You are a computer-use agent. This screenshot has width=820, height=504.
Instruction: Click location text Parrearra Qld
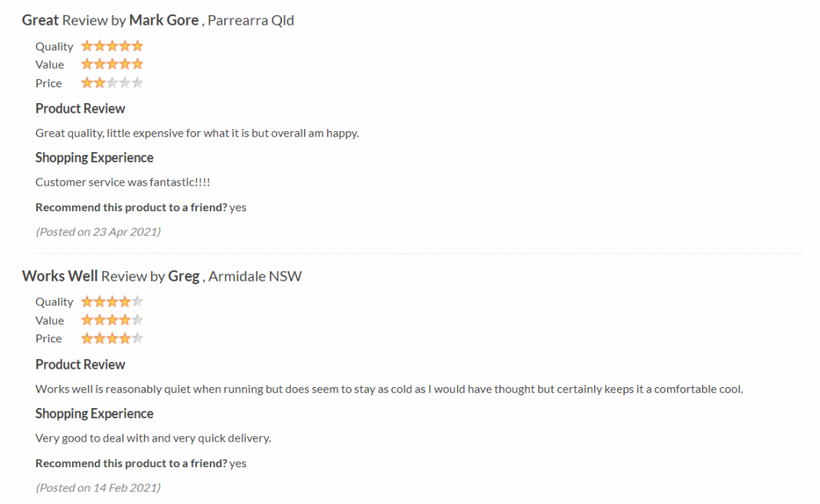[251, 20]
